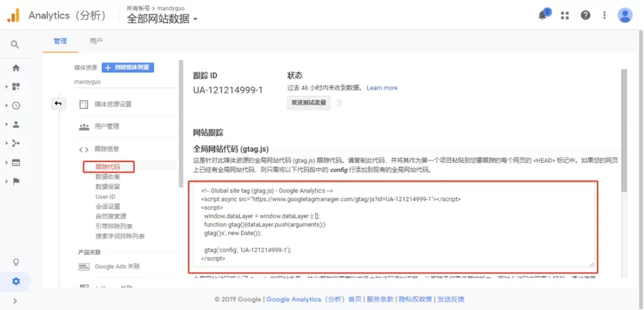
Task: Open the notifications bell
Action: click(543, 15)
